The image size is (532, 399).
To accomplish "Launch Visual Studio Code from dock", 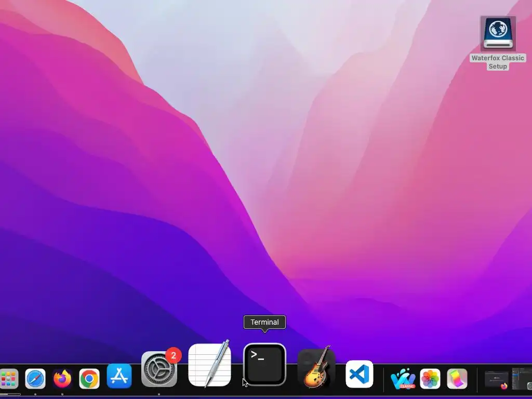I will pyautogui.click(x=360, y=374).
